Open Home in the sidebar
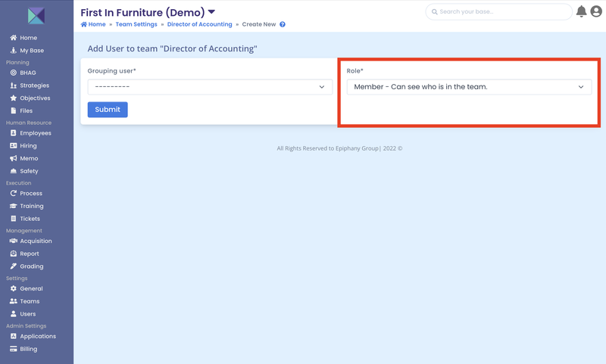Viewport: 606px width, 364px height. click(29, 37)
